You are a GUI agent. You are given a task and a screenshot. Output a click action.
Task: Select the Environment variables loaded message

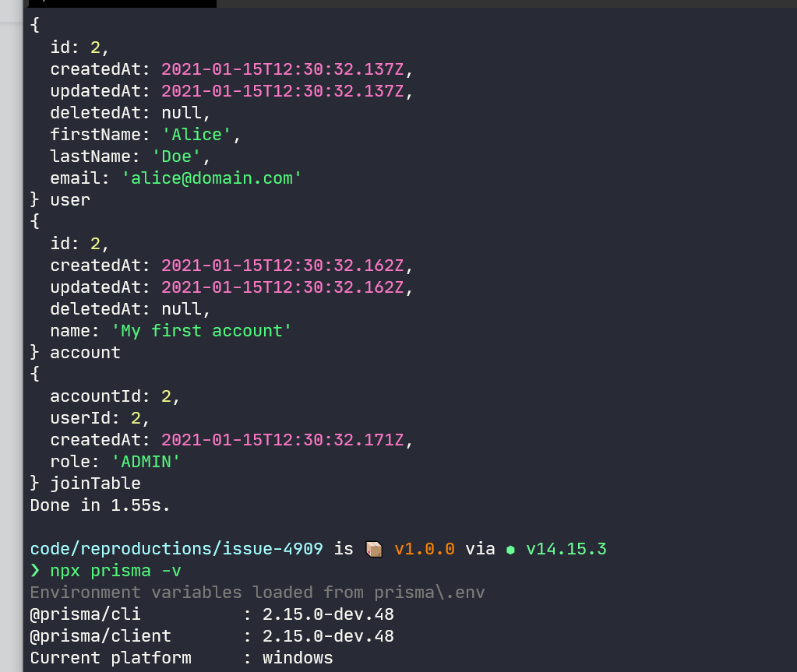257,593
